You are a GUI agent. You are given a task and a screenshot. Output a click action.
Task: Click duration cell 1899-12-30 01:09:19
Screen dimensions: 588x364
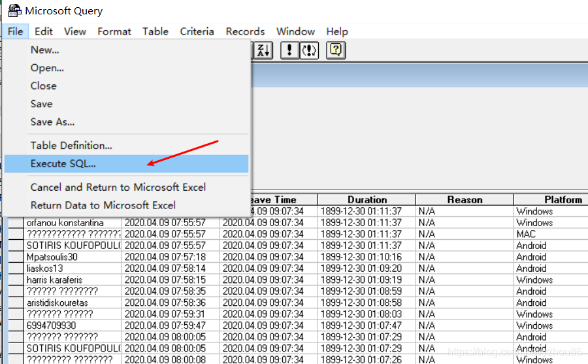point(367,280)
